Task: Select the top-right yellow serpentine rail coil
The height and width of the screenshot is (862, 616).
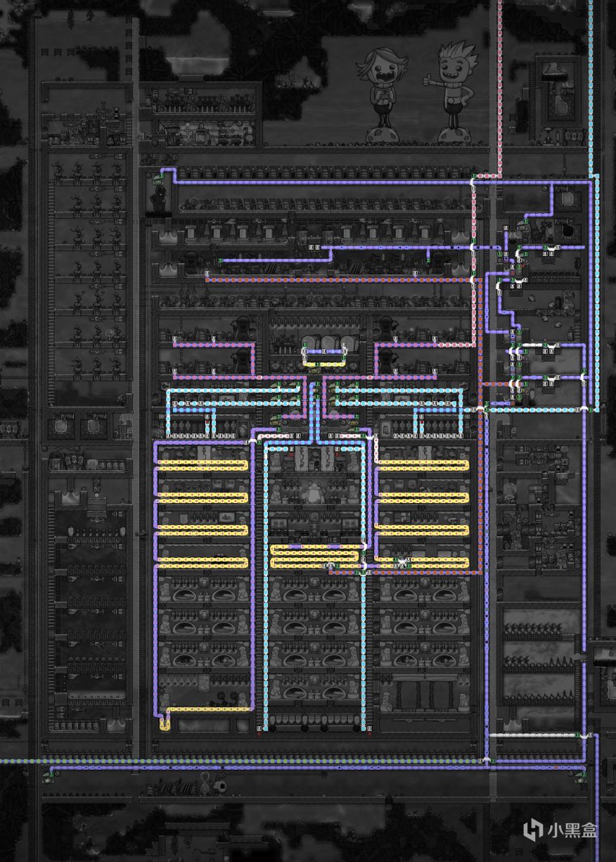Action: (423, 465)
